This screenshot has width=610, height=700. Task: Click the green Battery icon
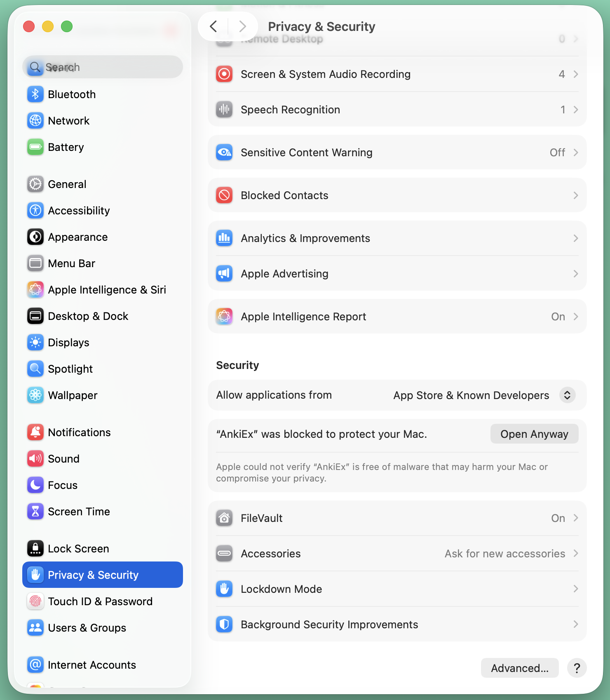click(x=35, y=147)
